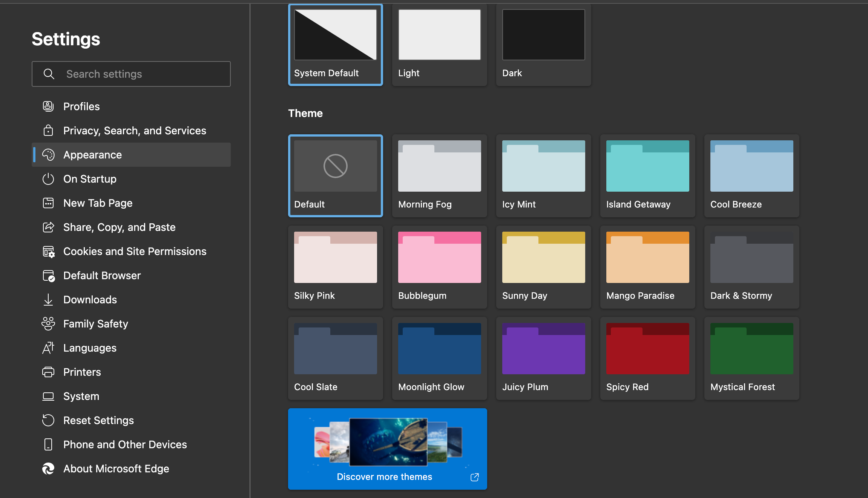This screenshot has height=498, width=868.
Task: Click the Reset Settings icon
Action: [x=48, y=420]
